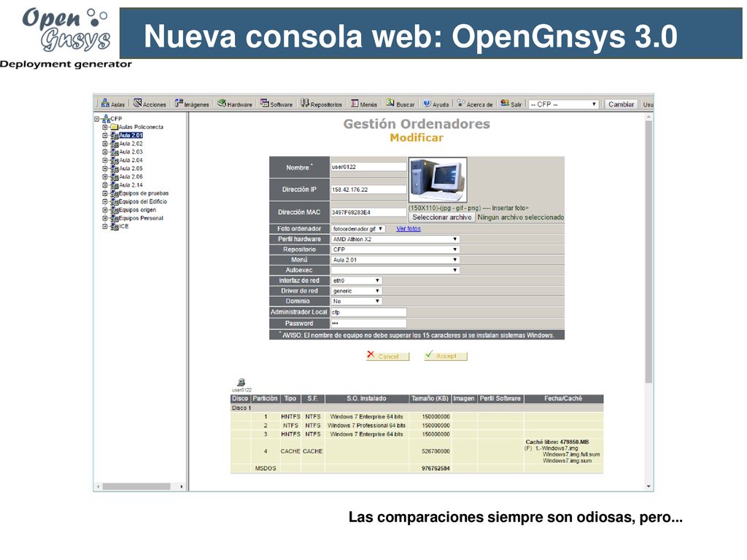This screenshot has height=560, width=747.
Task: Click the Hardware toolbar icon
Action: pyautogui.click(x=222, y=103)
